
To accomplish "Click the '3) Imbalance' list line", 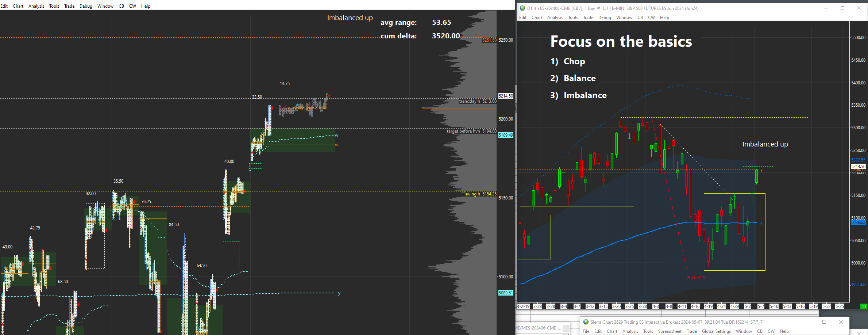I will [x=579, y=95].
